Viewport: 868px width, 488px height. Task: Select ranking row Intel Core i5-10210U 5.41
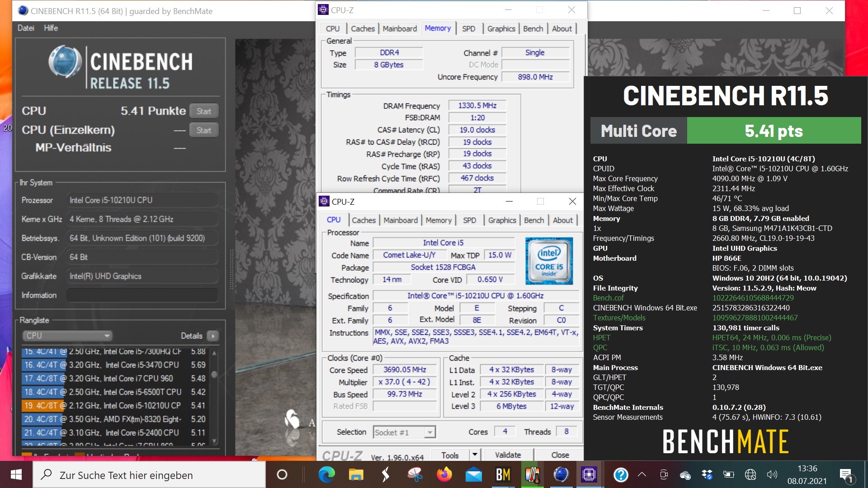115,406
